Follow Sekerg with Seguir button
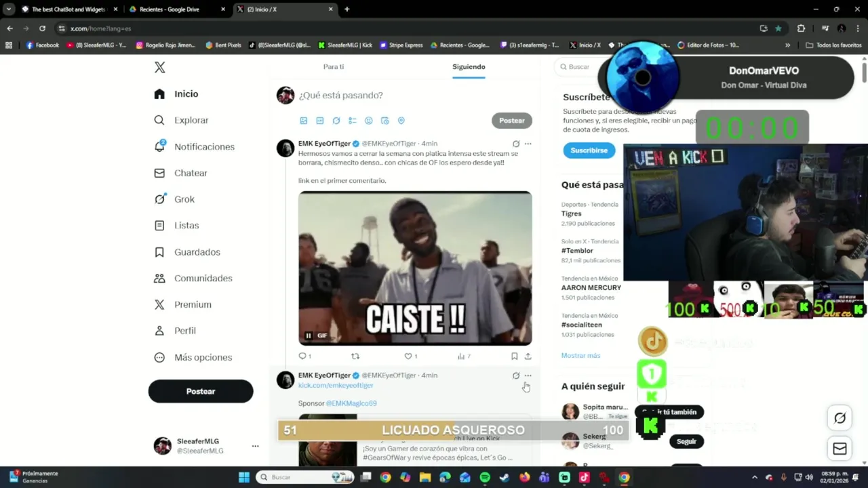The width and height of the screenshot is (868, 488). [686, 441]
